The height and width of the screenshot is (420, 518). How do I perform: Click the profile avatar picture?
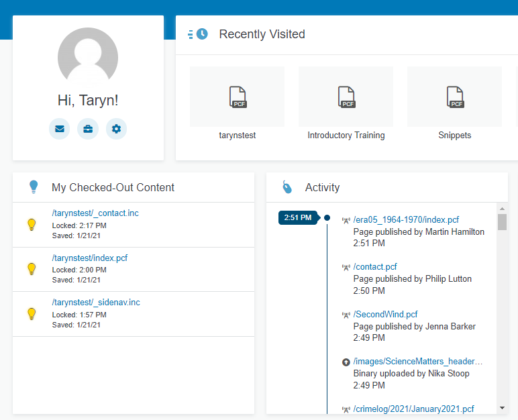click(x=88, y=58)
